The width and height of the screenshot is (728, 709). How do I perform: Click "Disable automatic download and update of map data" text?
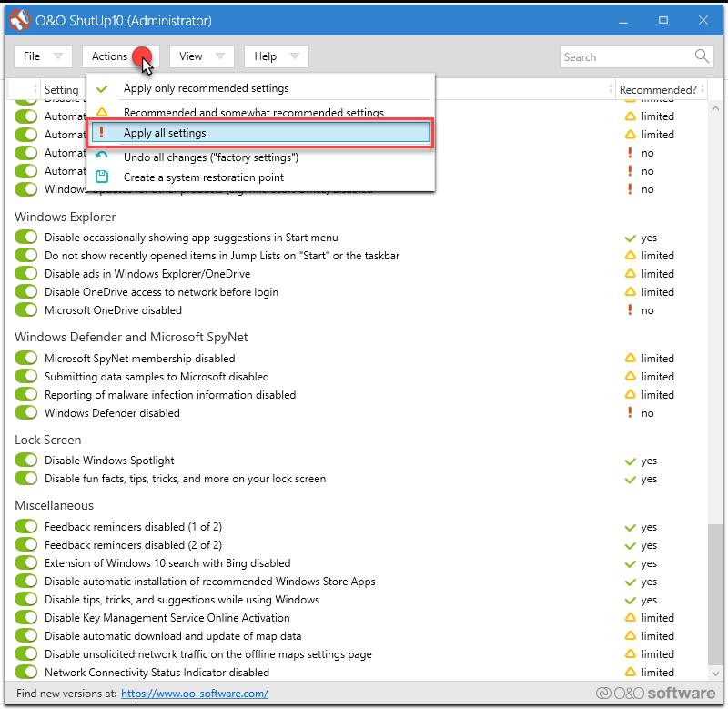pos(173,635)
